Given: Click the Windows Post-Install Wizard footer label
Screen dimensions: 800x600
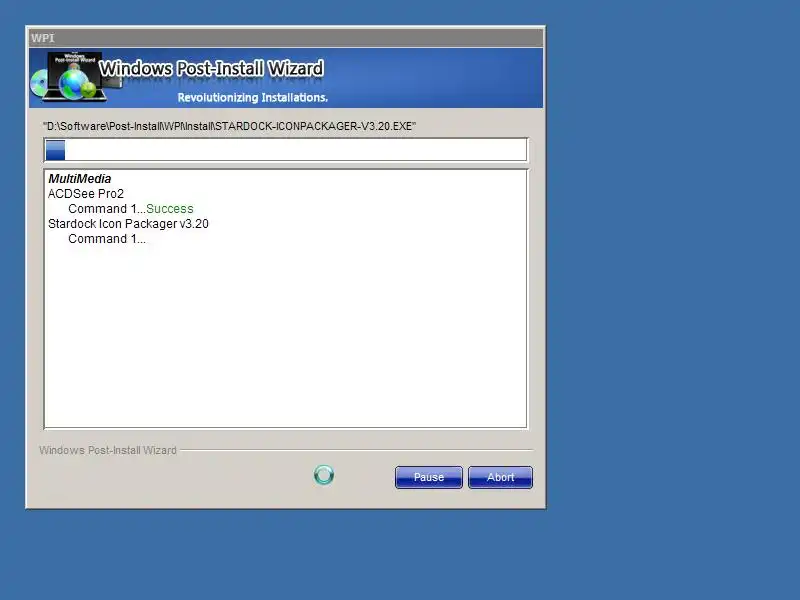Looking at the screenshot, I should click(108, 450).
